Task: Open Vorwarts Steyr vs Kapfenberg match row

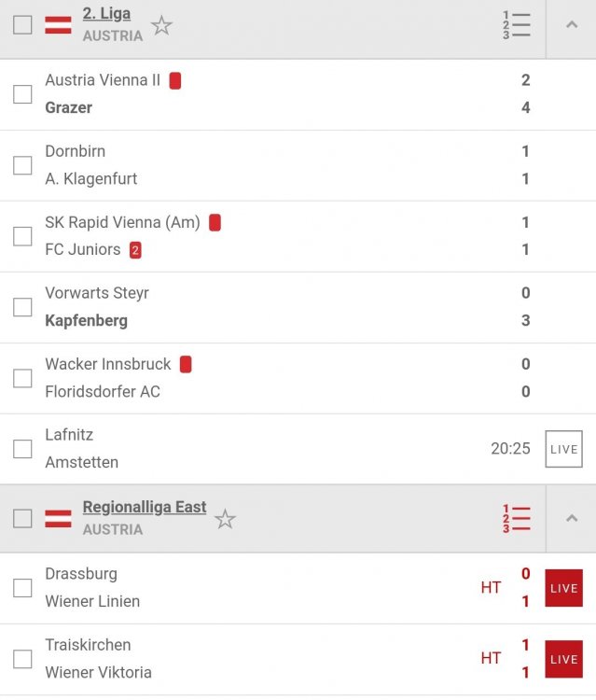Action: point(298,307)
